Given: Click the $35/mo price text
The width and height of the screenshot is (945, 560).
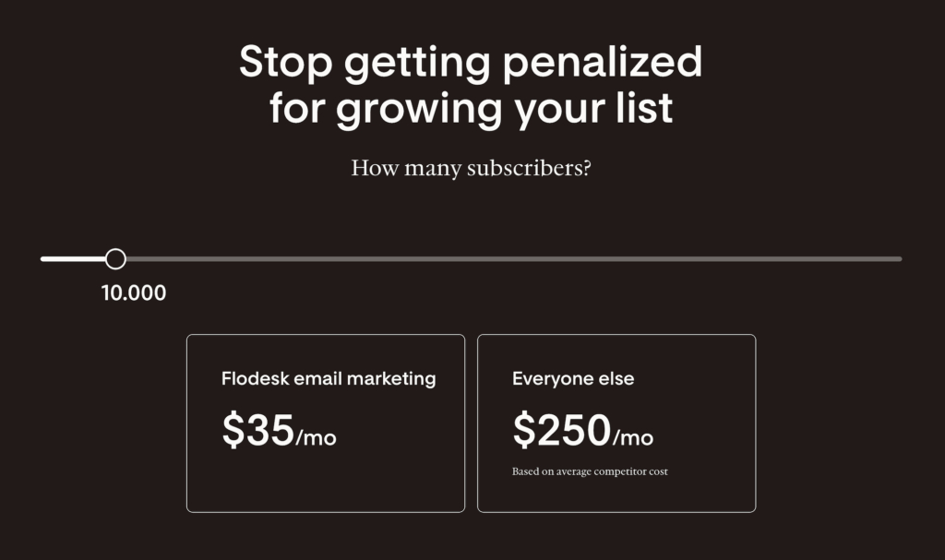Looking at the screenshot, I should pyautogui.click(x=279, y=431).
